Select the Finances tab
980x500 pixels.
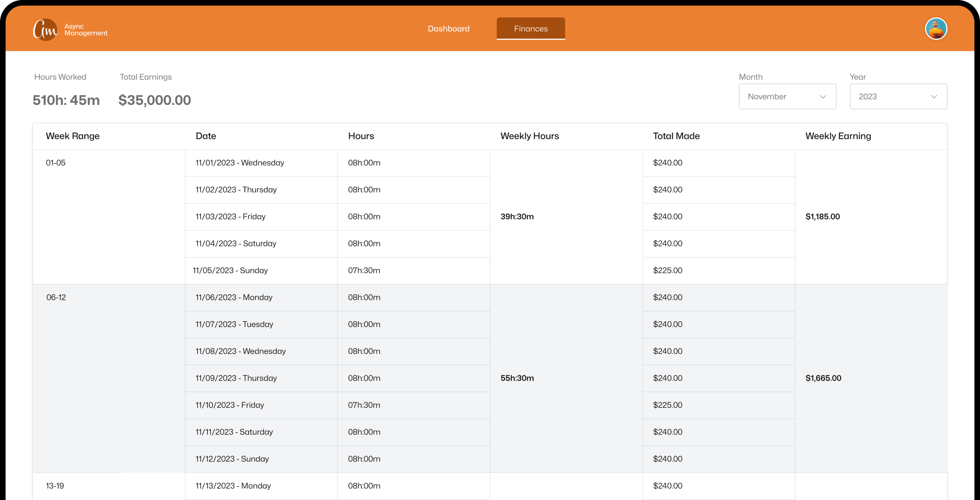(531, 28)
